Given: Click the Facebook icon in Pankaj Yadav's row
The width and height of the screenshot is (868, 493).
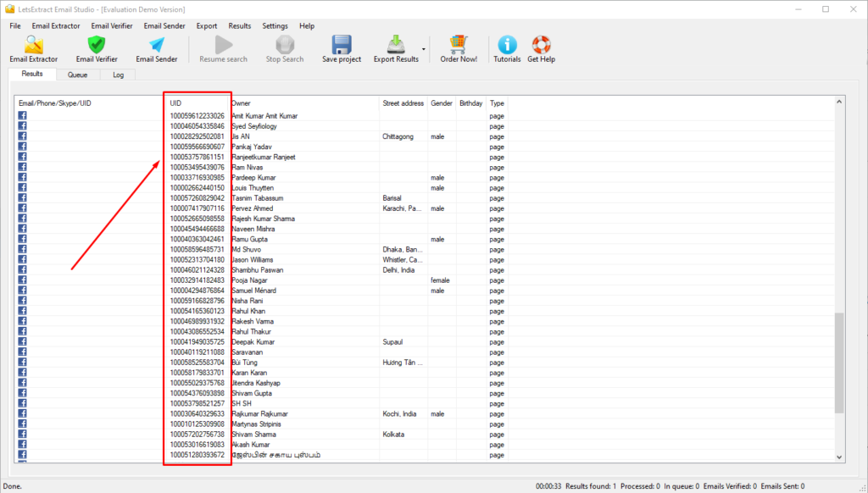Looking at the screenshot, I should [22, 147].
